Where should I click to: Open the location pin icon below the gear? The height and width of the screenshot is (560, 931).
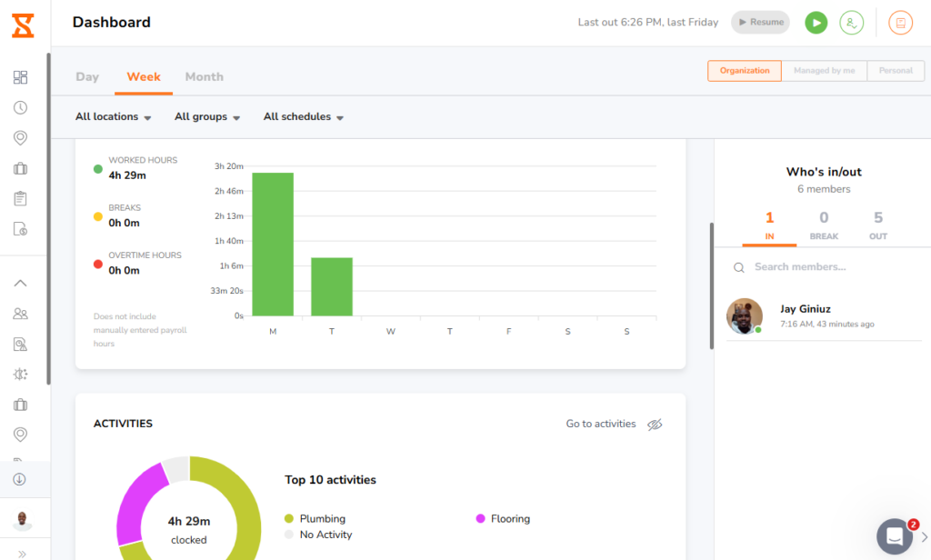click(20, 435)
